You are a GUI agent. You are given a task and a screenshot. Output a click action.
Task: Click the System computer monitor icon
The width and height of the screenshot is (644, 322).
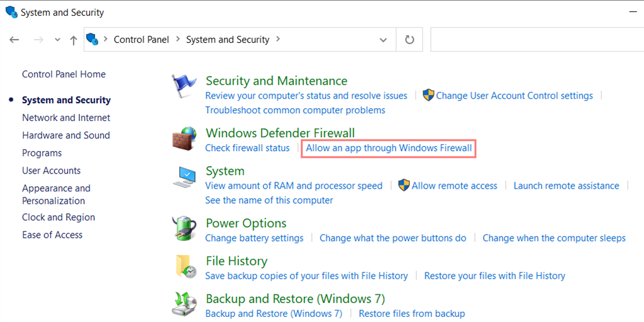click(184, 178)
